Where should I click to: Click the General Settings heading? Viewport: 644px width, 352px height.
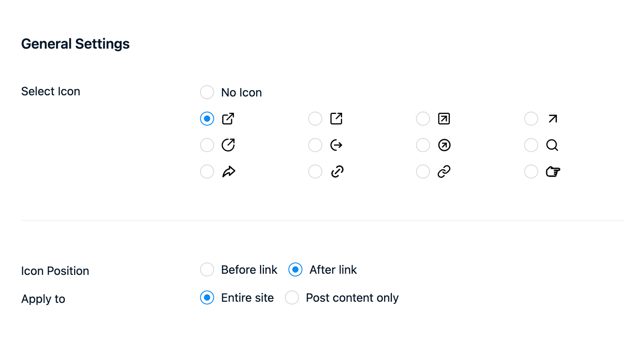pos(75,44)
